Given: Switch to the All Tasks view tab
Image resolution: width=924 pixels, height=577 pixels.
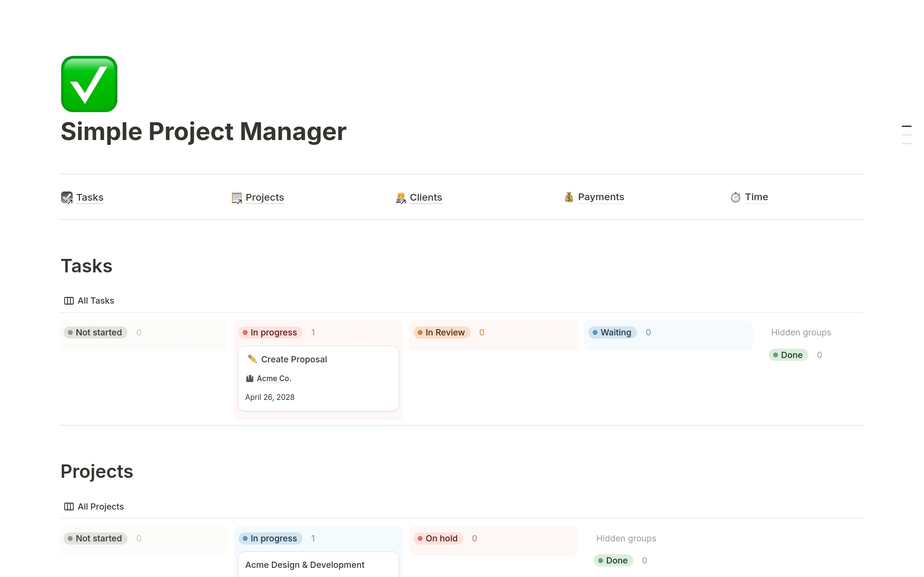Looking at the screenshot, I should point(95,300).
